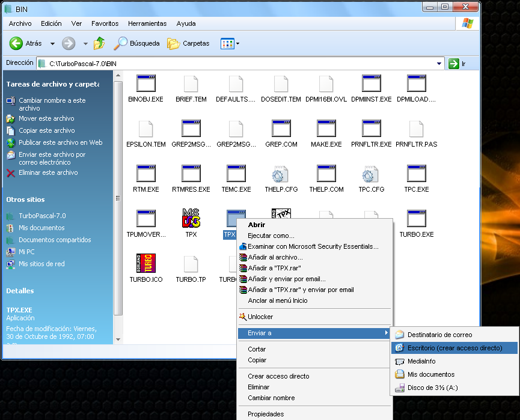Open the Atrás history dropdown arrow
This screenshot has height=420, width=520.
point(52,43)
